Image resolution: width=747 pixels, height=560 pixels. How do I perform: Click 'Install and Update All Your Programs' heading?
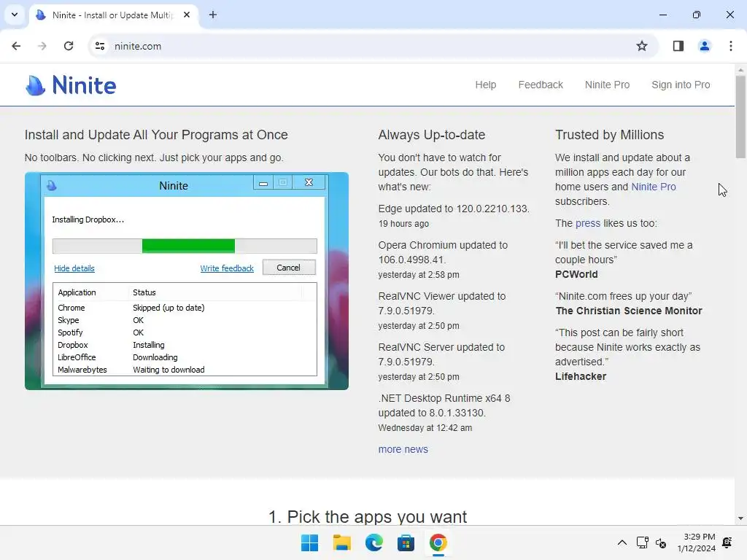[x=156, y=135]
